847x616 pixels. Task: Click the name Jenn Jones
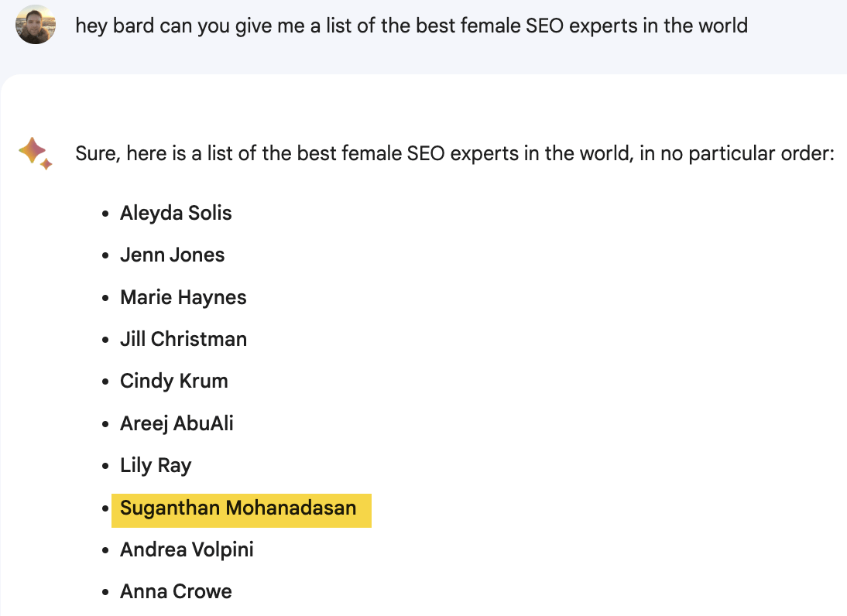pyautogui.click(x=172, y=255)
